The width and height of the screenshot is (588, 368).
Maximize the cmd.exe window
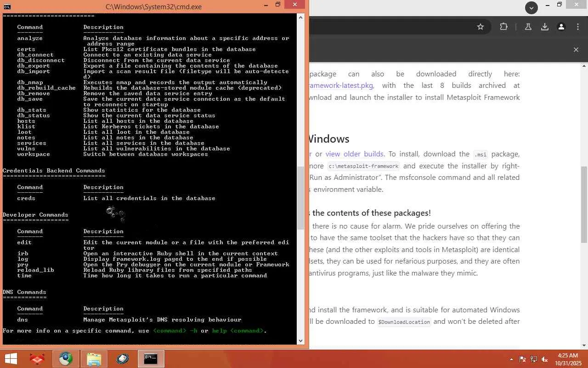coord(278,5)
